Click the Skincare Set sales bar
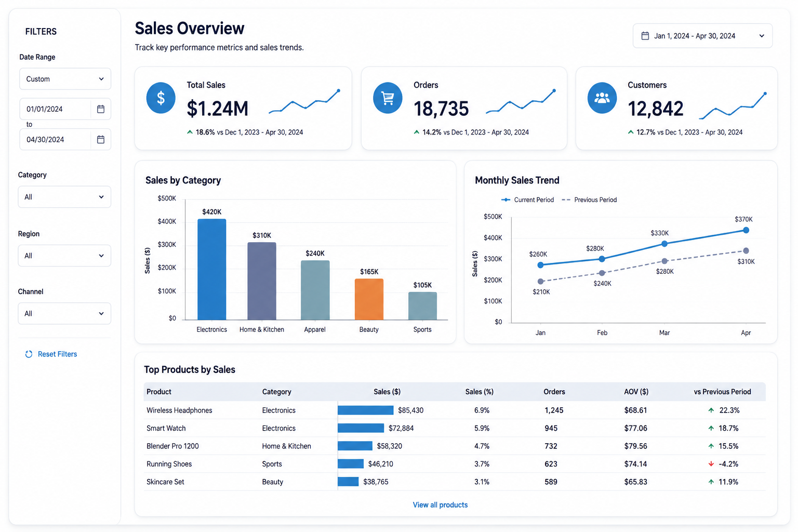Viewport: 798px width, 532px height. [348, 482]
